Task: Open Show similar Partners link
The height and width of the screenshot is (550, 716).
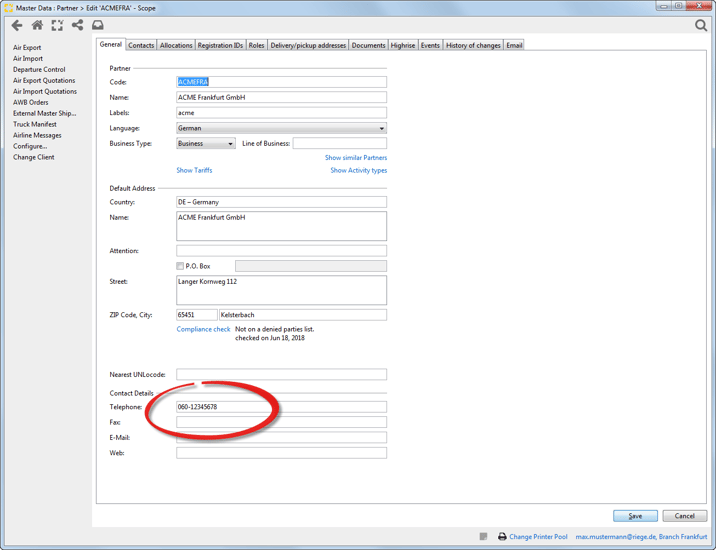Action: pos(355,158)
